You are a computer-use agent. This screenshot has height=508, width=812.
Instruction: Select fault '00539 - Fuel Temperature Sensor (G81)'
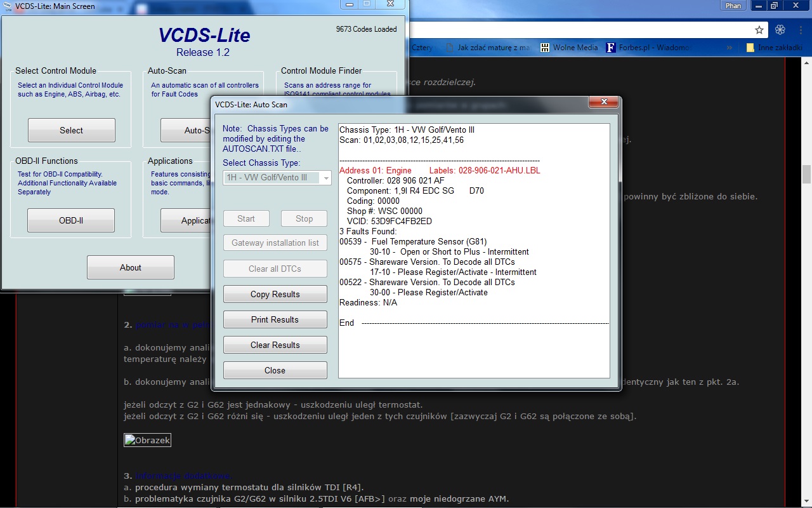pos(413,241)
